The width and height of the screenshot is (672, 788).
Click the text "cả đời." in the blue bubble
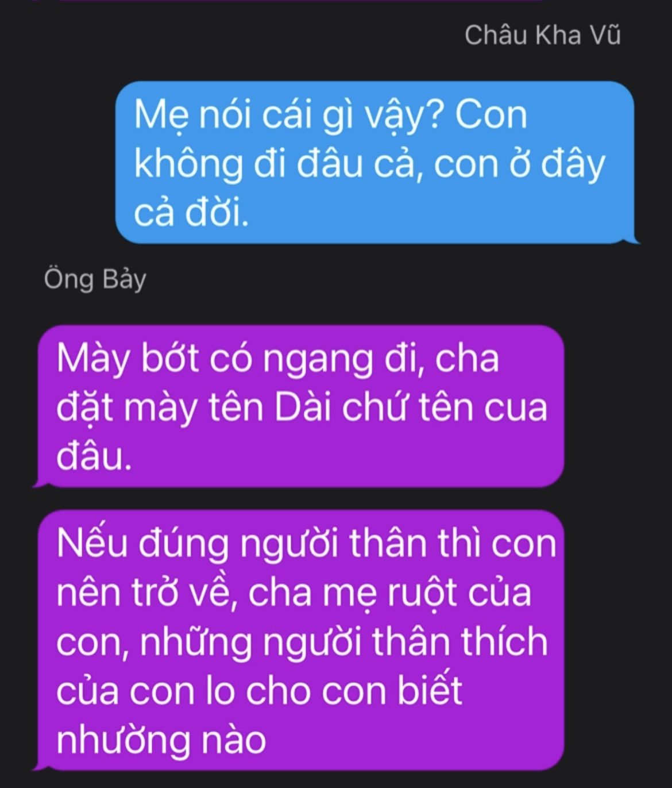[192, 213]
